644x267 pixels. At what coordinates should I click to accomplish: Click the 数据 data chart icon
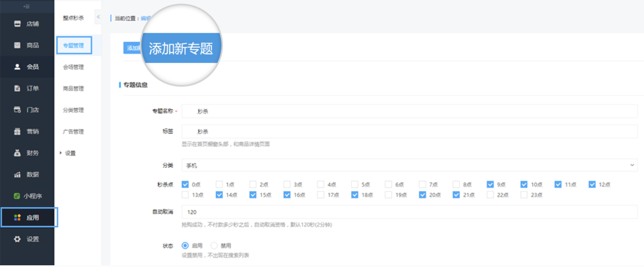click(x=17, y=175)
